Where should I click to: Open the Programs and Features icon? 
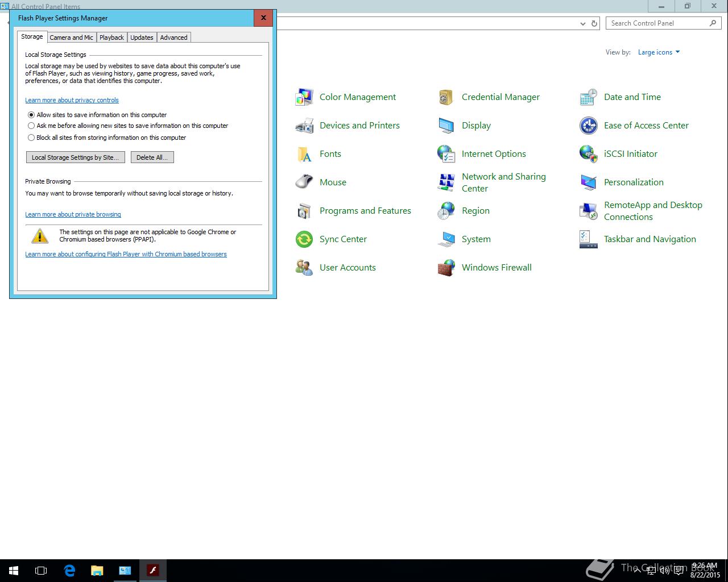pyautogui.click(x=304, y=211)
